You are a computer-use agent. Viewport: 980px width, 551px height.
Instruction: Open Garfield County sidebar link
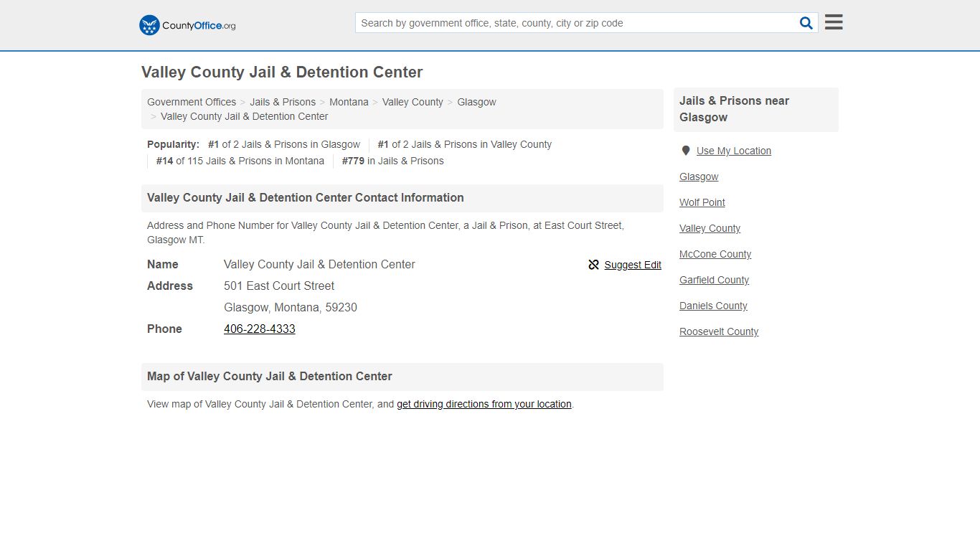714,280
